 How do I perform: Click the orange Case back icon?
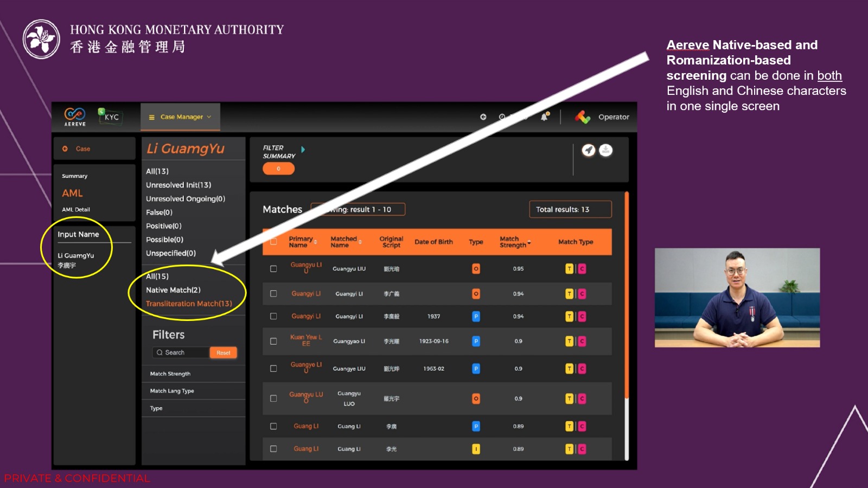[65, 149]
